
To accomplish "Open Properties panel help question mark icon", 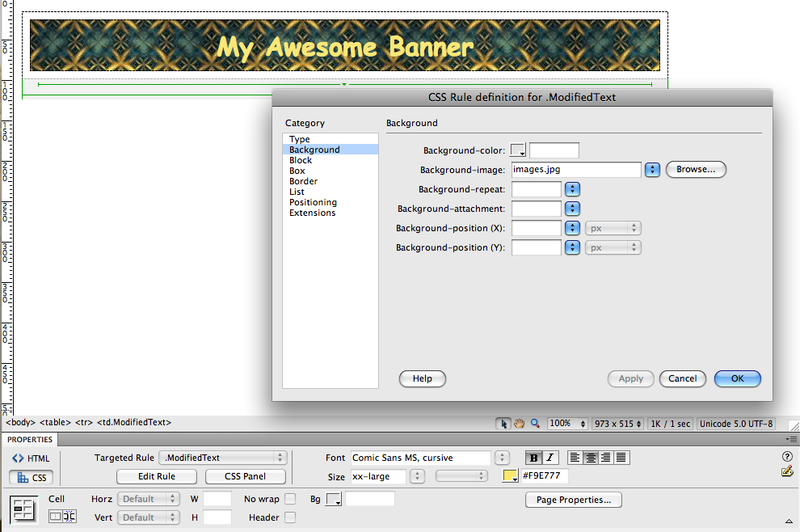I will click(x=787, y=457).
